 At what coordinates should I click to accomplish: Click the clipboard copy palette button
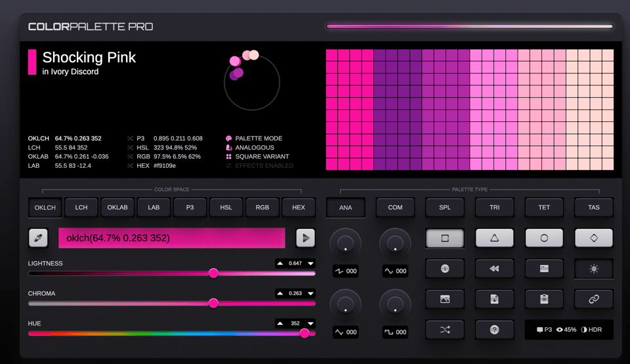543,299
